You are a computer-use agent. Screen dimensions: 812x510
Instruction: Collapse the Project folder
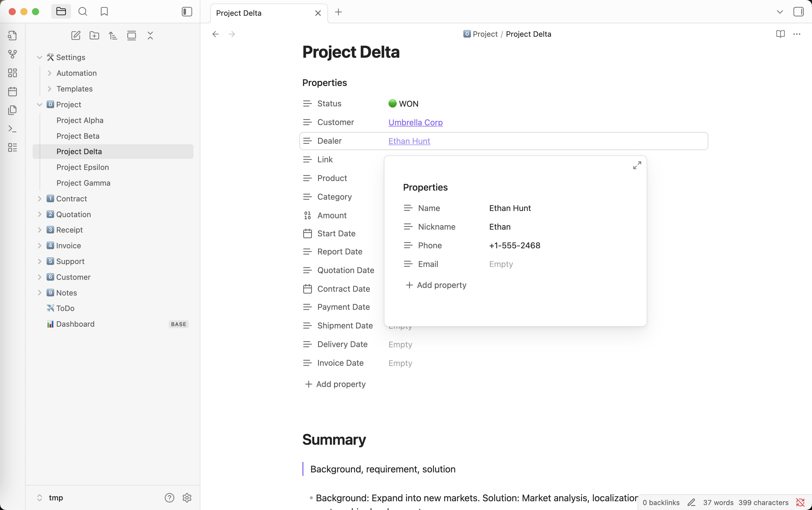[x=39, y=105]
